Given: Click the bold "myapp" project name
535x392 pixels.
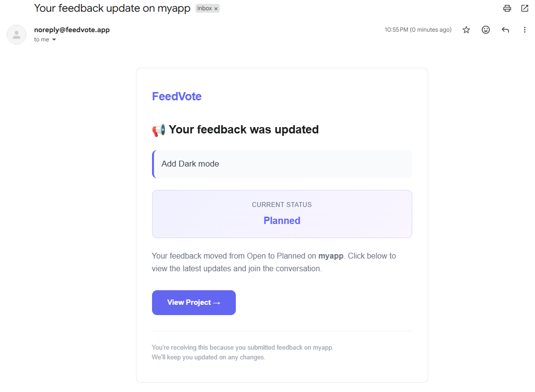Looking at the screenshot, I should click(x=331, y=256).
